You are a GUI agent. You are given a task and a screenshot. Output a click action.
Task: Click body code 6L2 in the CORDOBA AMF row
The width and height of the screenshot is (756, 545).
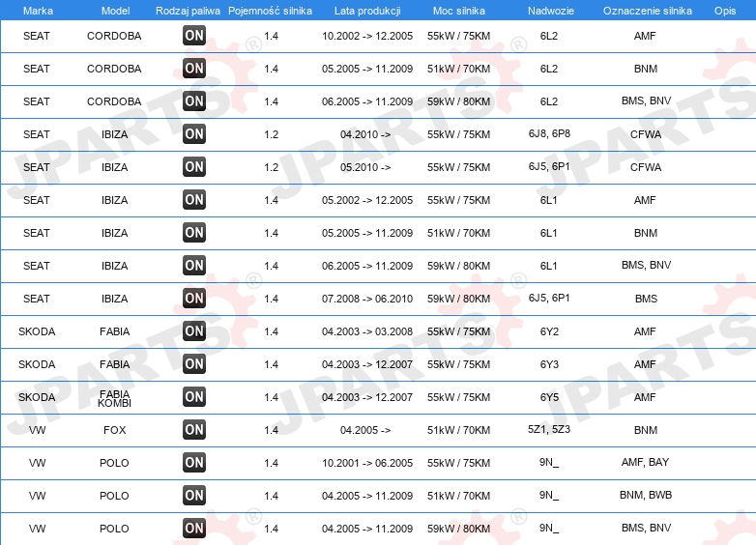point(549,36)
